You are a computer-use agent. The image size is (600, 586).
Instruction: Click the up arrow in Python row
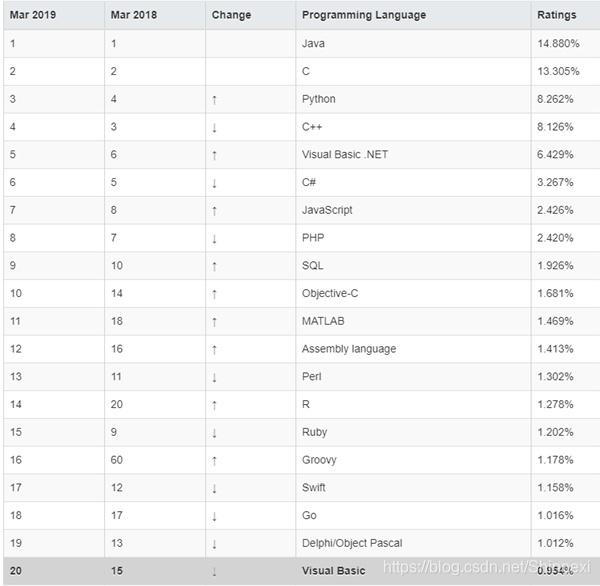tap(214, 100)
